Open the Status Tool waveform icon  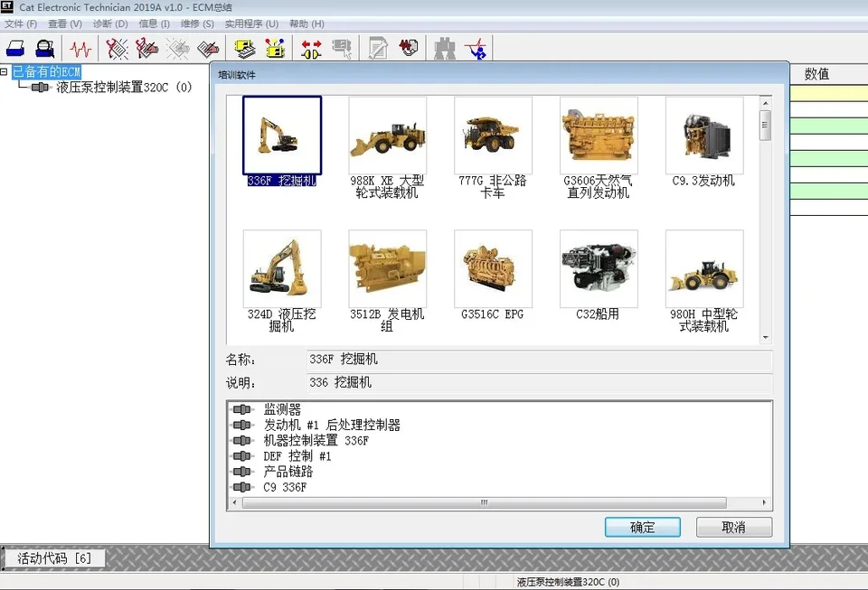click(80, 49)
